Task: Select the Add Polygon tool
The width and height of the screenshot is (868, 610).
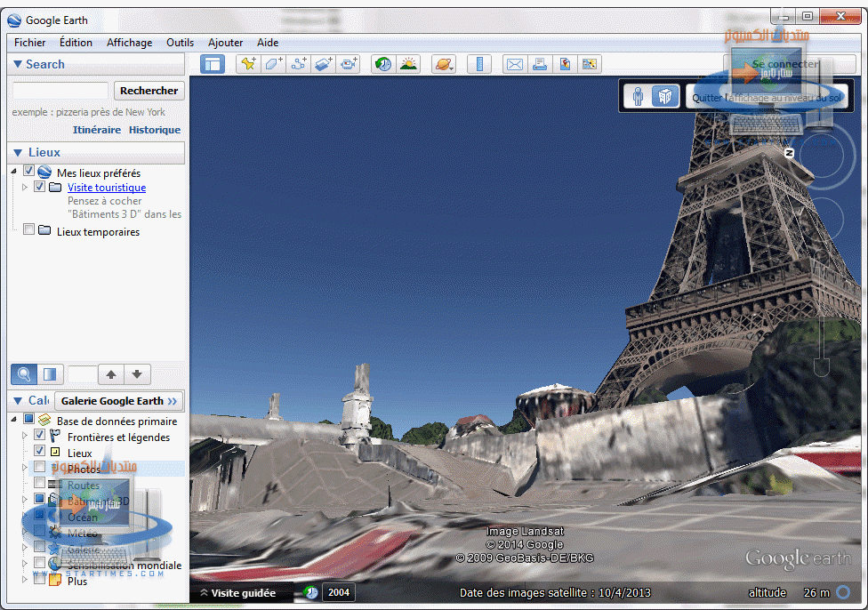Action: [x=273, y=64]
